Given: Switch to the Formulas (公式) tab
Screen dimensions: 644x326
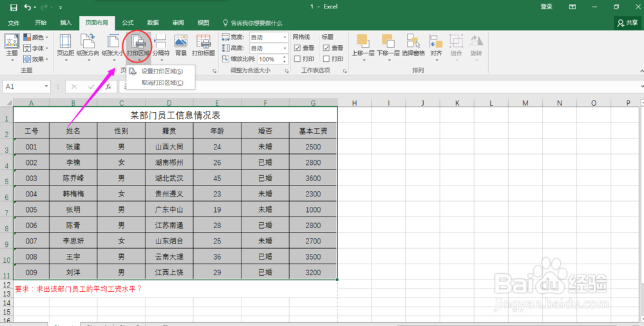Looking at the screenshot, I should [128, 23].
